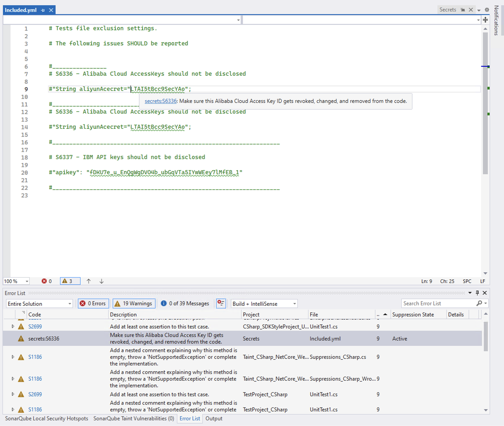Click the down arrow to navigate to next issue
The height and width of the screenshot is (426, 504).
101,281
